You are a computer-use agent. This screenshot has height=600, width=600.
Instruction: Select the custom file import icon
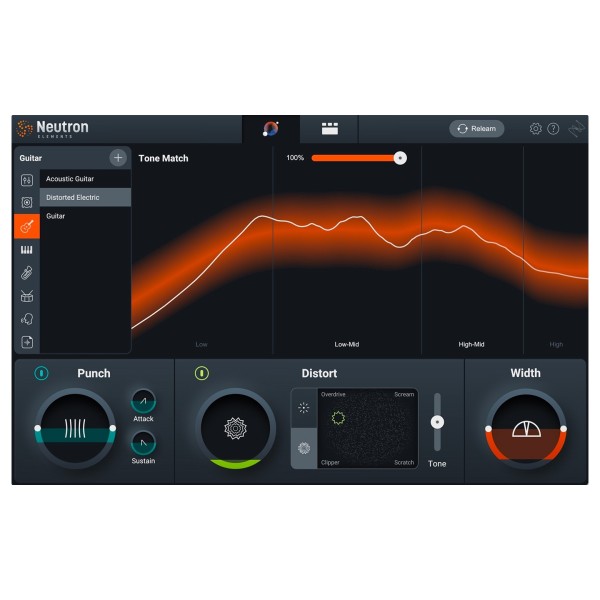27,342
